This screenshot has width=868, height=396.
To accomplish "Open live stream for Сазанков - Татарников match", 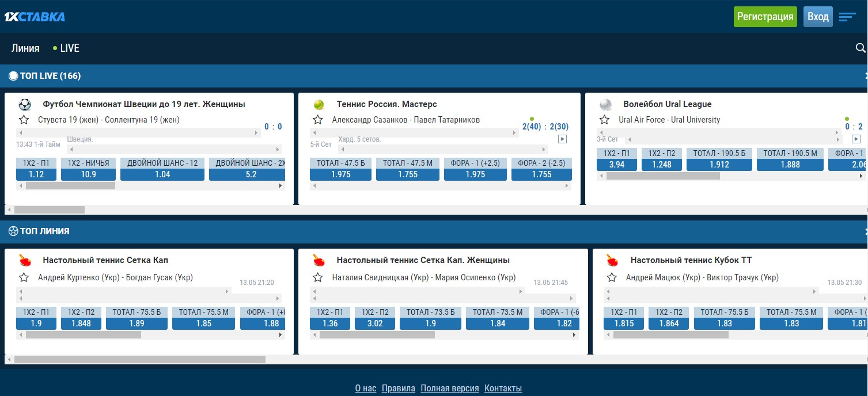I will 563,139.
